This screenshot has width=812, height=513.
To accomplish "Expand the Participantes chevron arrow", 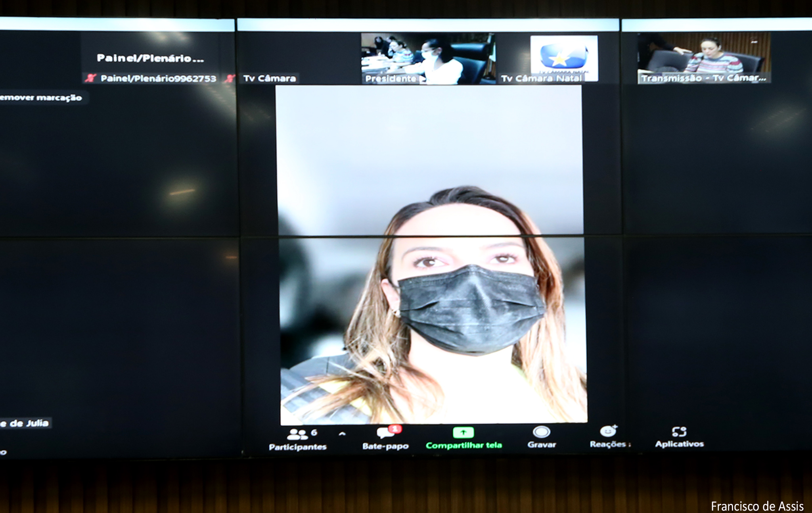I will pos(342,434).
